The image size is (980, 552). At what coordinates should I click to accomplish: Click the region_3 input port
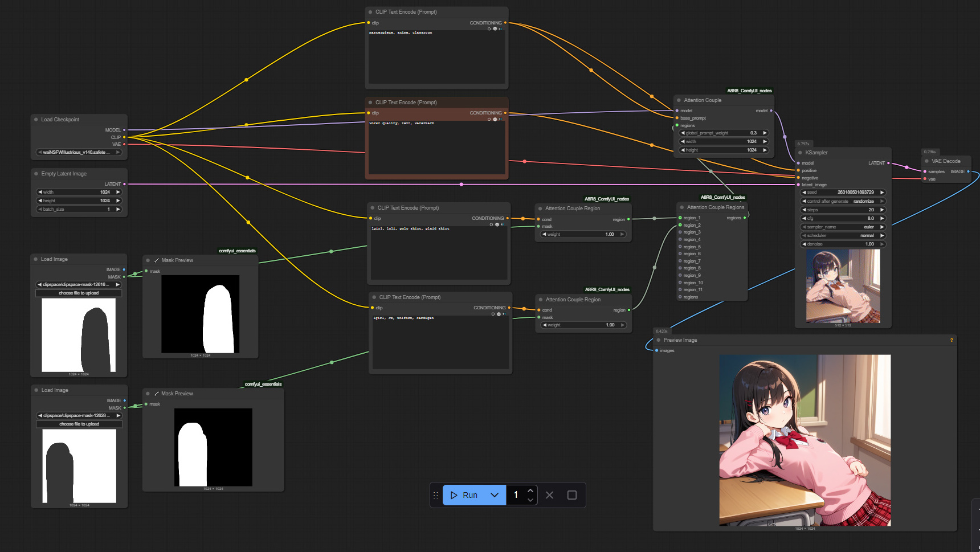680,232
